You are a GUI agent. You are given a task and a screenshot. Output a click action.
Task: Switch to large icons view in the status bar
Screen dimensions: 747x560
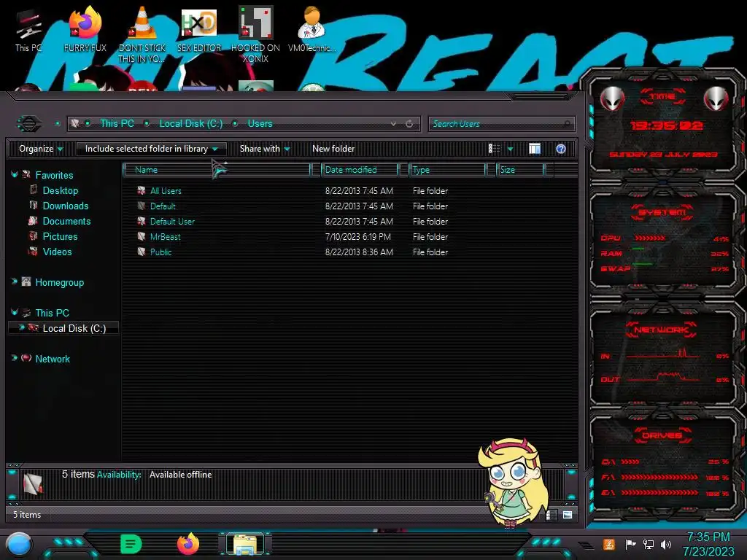pos(568,515)
